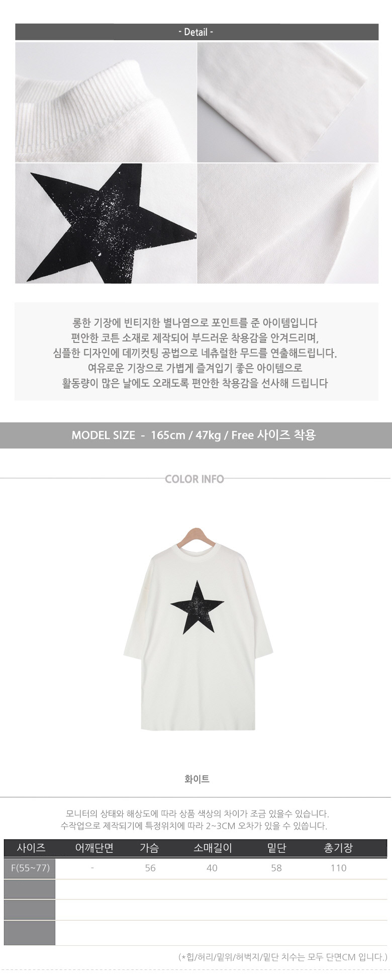Select the 어깨단면 column header
The width and height of the screenshot is (392, 980).
(x=94, y=848)
